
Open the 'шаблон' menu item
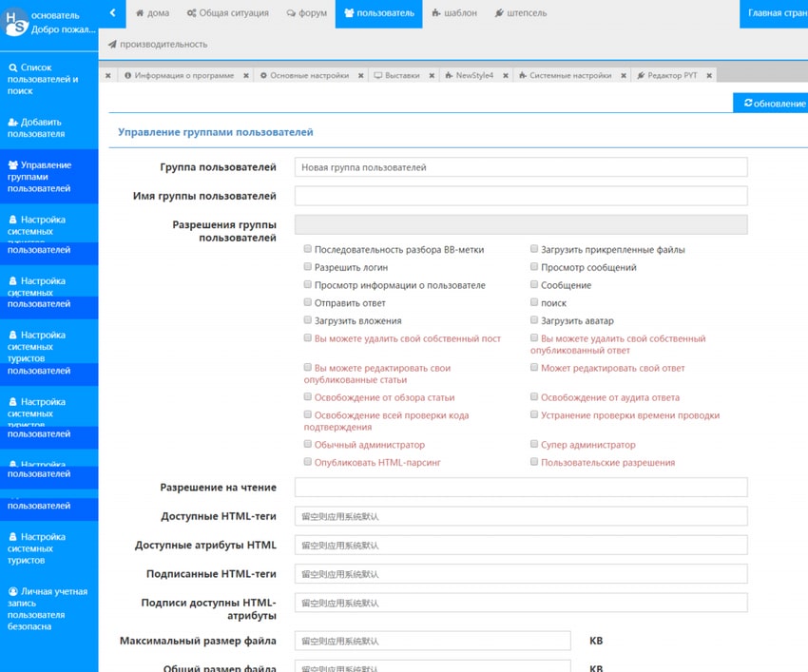pyautogui.click(x=454, y=13)
